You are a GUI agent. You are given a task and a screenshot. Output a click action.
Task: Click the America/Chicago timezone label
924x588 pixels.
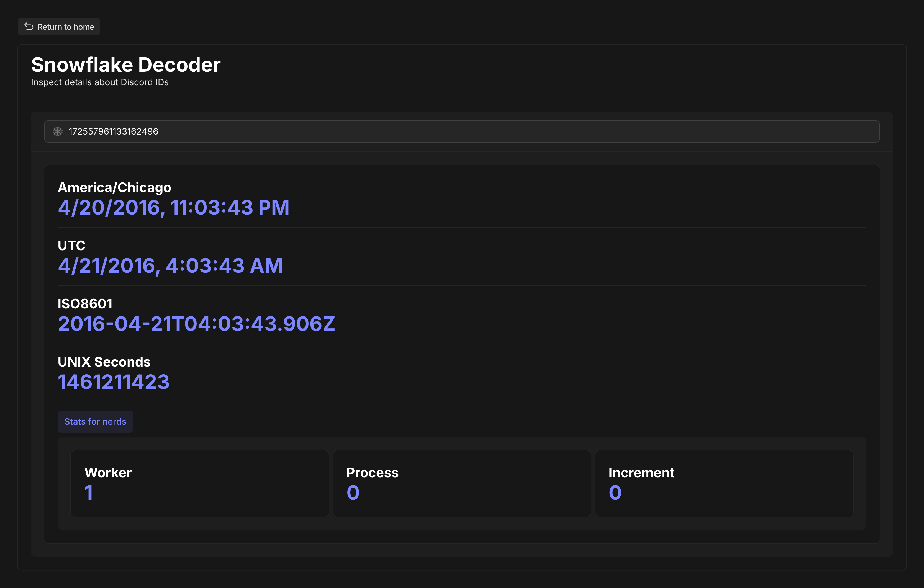click(114, 188)
